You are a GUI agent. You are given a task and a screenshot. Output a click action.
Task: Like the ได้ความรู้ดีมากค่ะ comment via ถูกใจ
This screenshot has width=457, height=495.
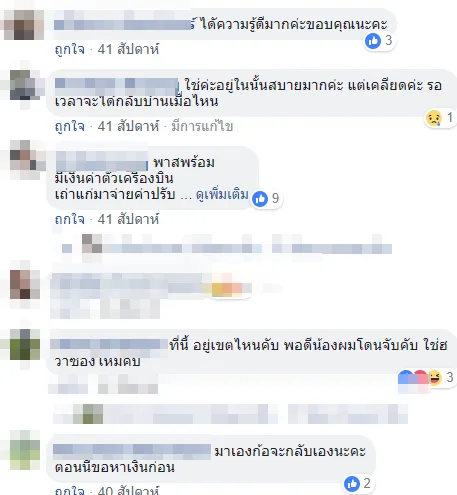(x=70, y=49)
